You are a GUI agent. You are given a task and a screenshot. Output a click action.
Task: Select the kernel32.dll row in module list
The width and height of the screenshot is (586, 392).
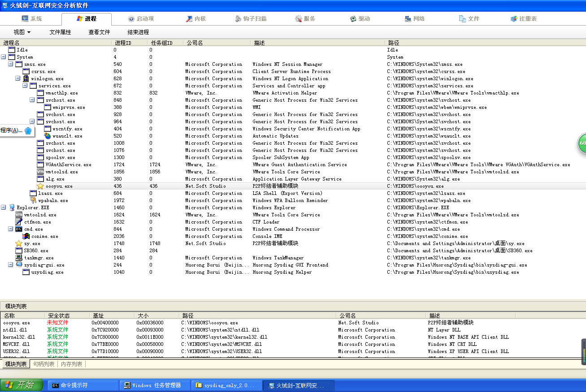point(293,337)
